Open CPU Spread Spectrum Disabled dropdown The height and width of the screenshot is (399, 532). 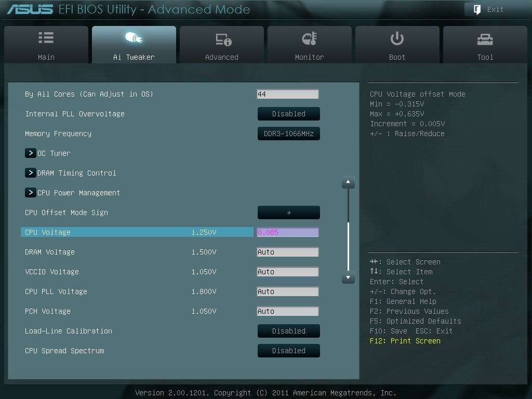tap(289, 351)
